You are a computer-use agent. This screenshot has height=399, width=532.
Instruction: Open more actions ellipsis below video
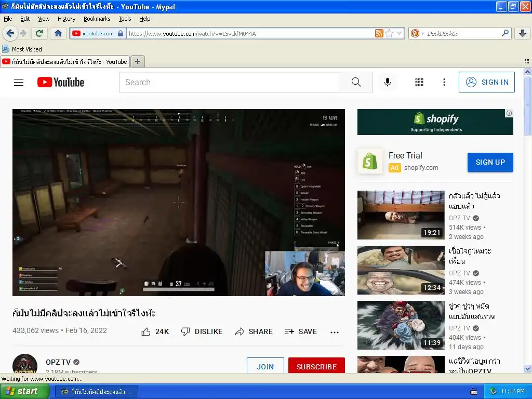point(335,332)
